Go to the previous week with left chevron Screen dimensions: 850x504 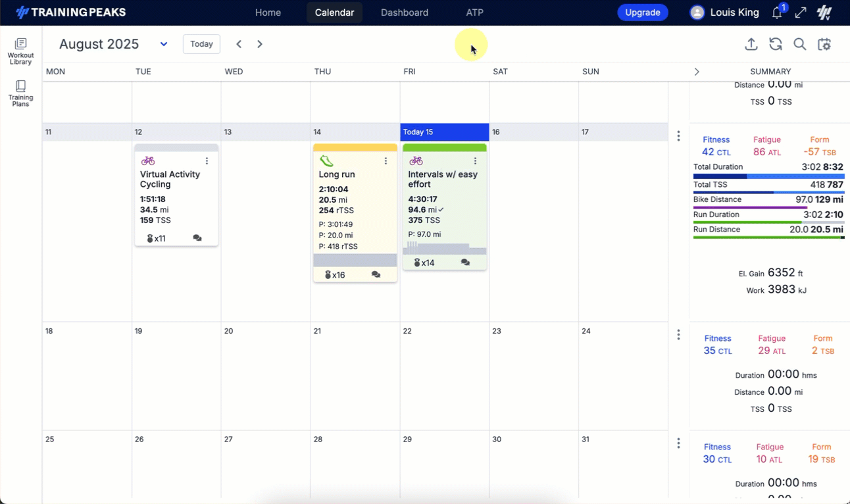239,44
